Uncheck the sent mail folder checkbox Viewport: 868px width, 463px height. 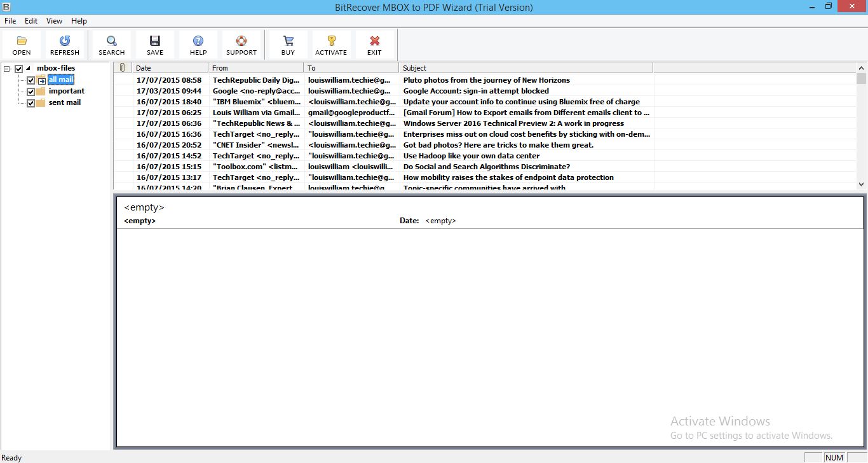tap(31, 103)
